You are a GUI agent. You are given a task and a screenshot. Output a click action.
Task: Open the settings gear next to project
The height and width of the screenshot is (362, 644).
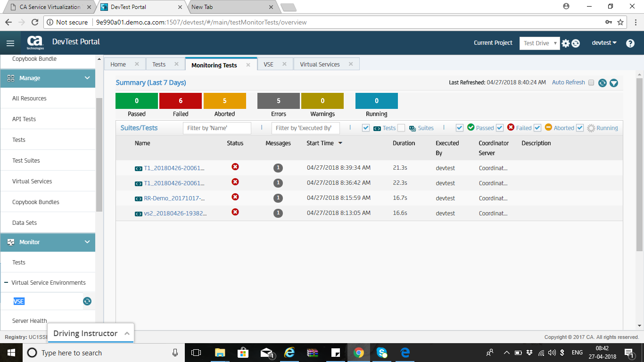coord(566,43)
